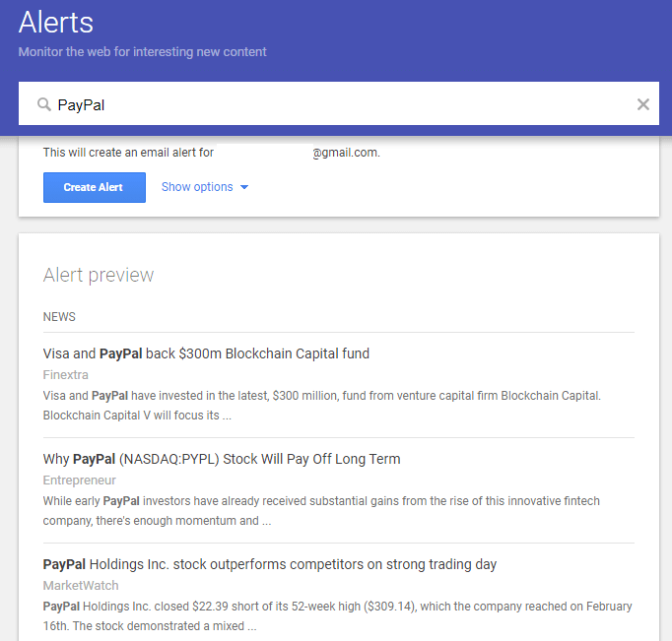Click the Create Alert button
Screen dimensions: 672x641
(95, 187)
